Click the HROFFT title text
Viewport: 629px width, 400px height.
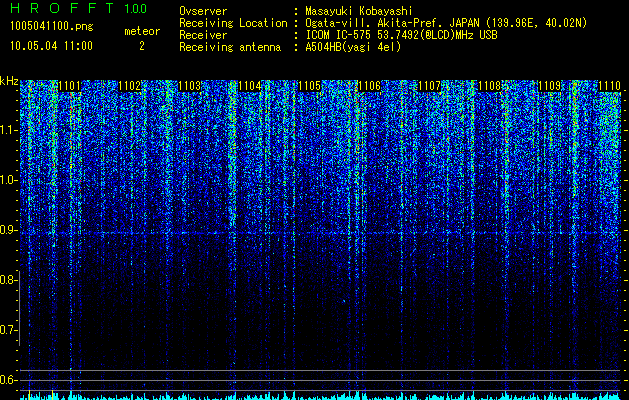(x=62, y=8)
